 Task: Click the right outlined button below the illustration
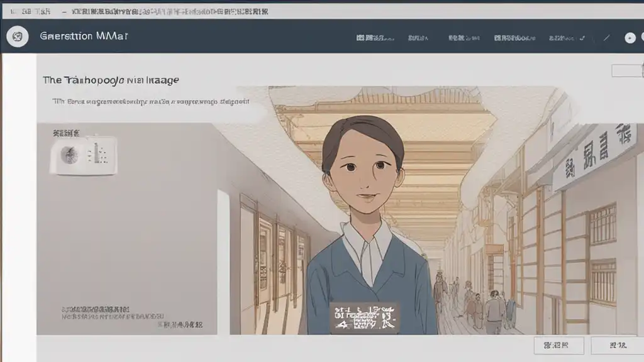[x=618, y=346]
